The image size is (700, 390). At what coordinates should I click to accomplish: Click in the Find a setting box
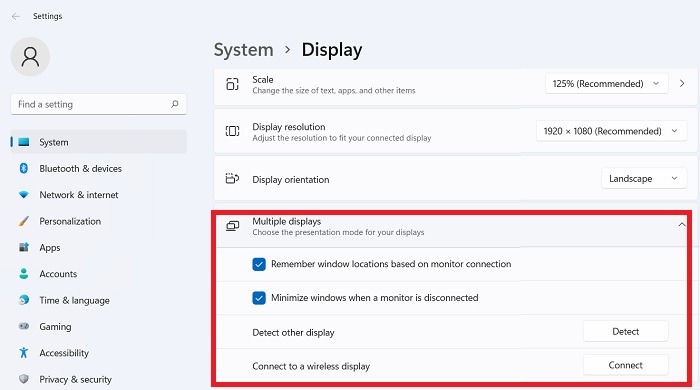click(x=99, y=104)
